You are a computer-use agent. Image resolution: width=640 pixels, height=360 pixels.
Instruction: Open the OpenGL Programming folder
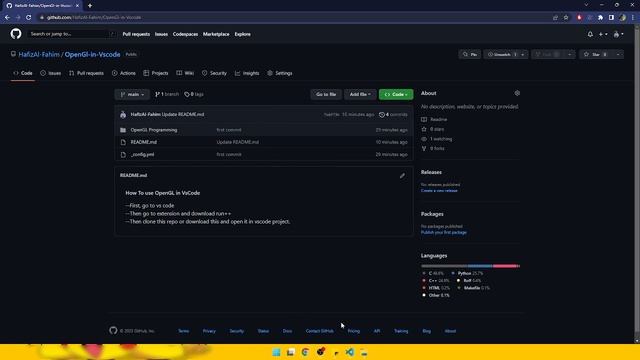click(154, 130)
